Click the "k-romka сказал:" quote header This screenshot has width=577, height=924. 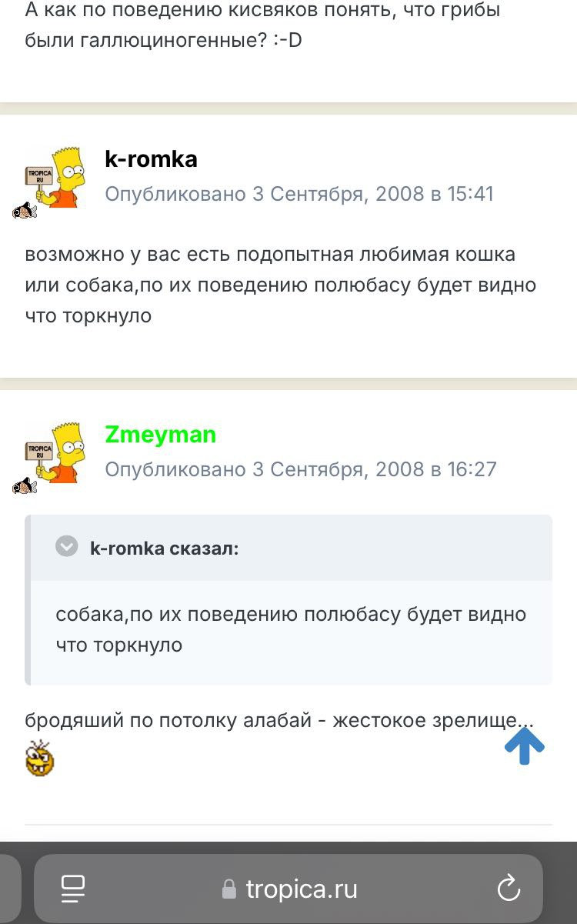click(x=164, y=548)
